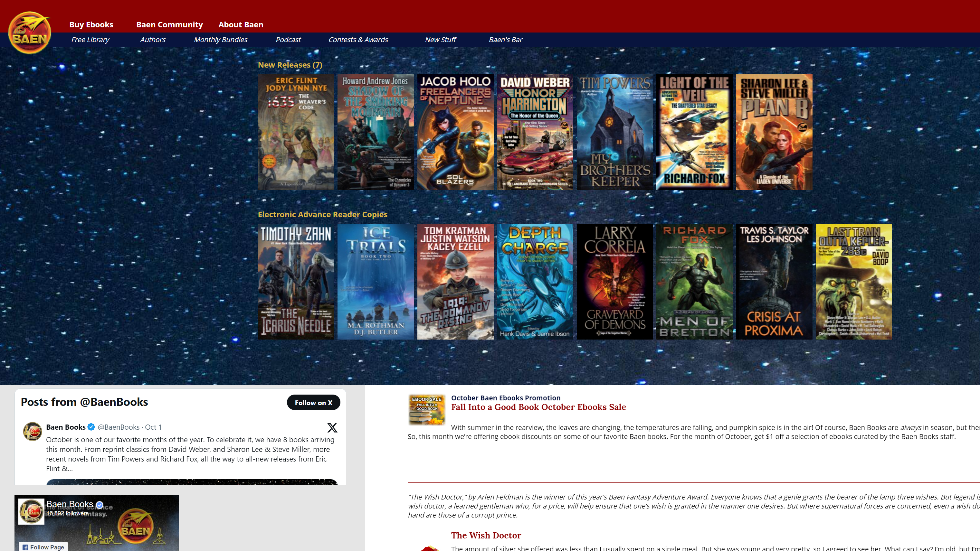Open Depth Charge book cover
Screen dimensions: 980x551
pos(535,281)
